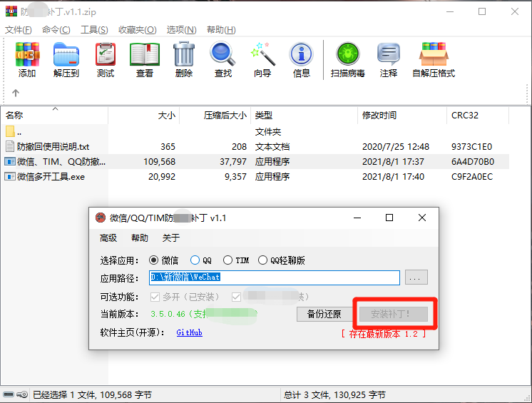This screenshot has height=403, width=532.
Task: Open the 关于 menu in patch dialog
Action: click(171, 238)
